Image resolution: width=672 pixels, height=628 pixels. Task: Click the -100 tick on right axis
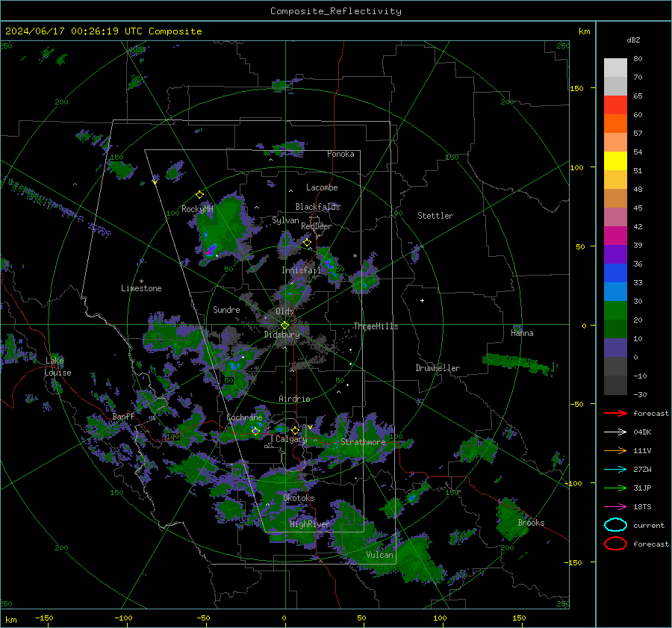573,483
